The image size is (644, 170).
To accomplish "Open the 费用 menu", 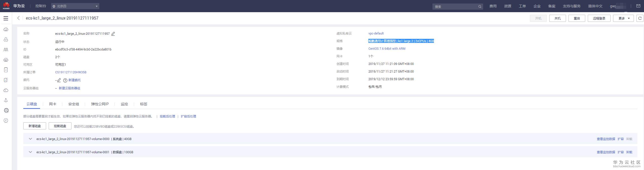I will click(493, 6).
